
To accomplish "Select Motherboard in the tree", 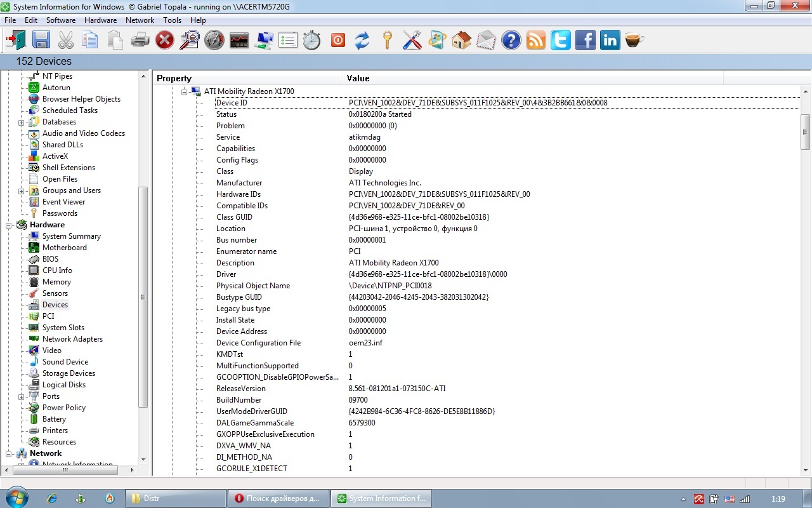I will coord(65,248).
